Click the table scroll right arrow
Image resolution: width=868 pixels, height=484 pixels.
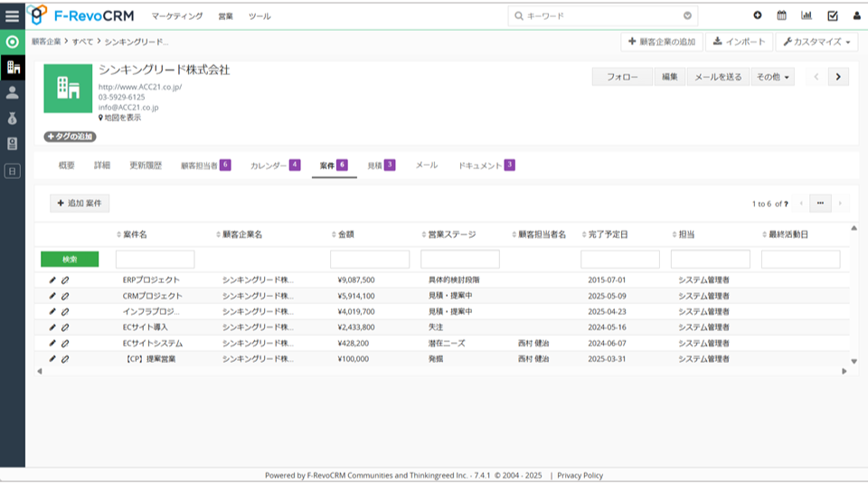[844, 372]
